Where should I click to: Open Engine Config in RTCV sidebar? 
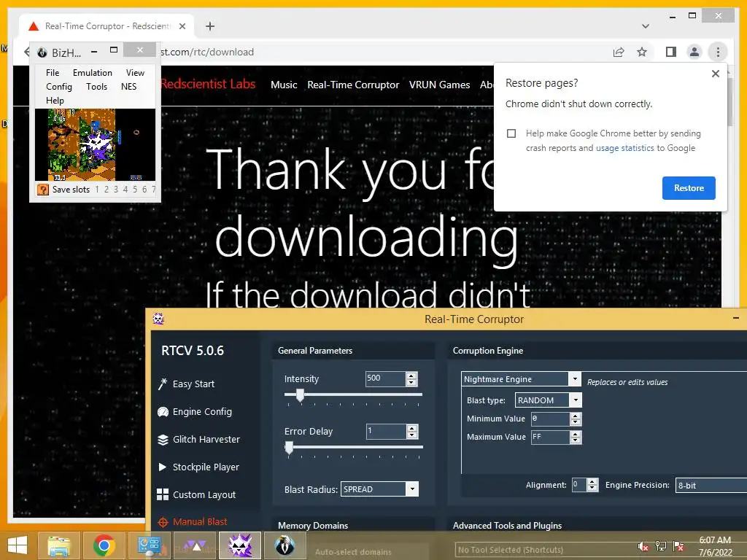(x=195, y=411)
